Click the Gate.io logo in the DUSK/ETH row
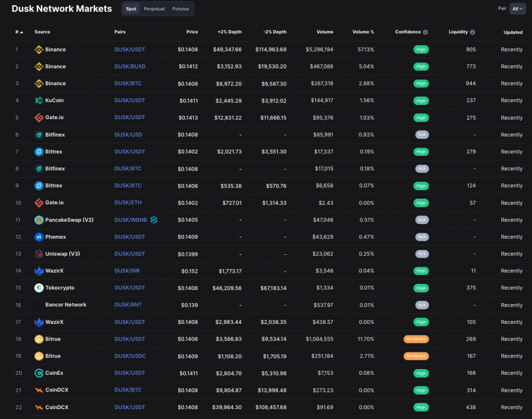The width and height of the screenshot is (532, 419). point(38,203)
